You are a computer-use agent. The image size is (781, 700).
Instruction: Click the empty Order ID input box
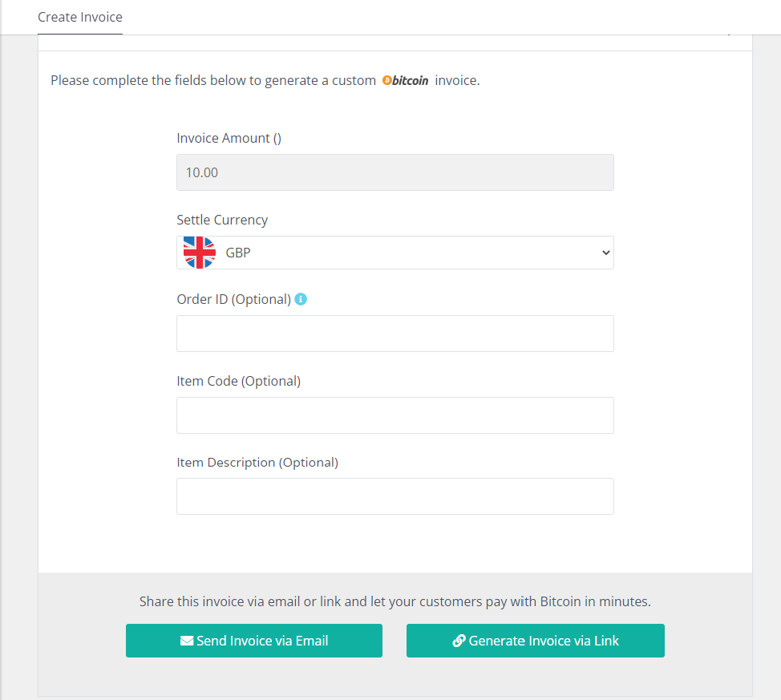[x=395, y=334]
